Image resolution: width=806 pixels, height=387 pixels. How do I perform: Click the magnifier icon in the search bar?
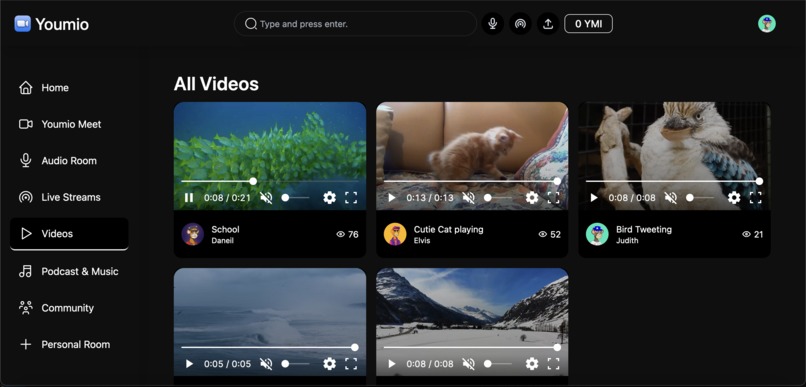click(x=250, y=24)
